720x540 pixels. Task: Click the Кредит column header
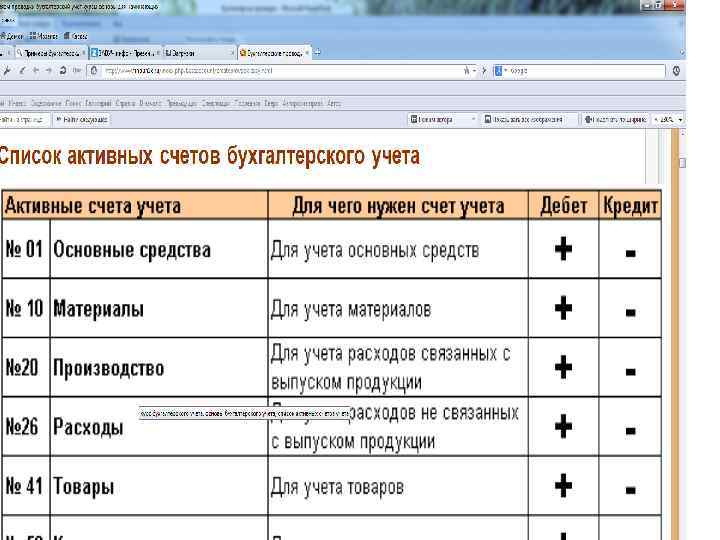click(630, 205)
